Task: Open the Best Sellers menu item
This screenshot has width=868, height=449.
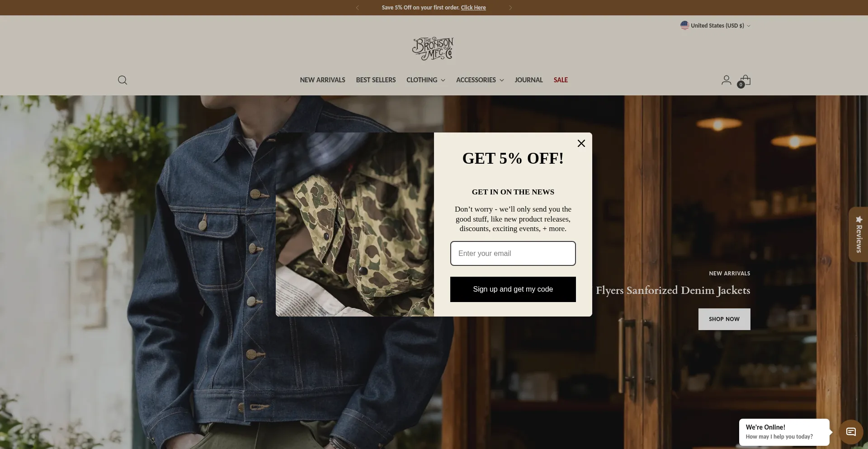Action: click(x=376, y=80)
